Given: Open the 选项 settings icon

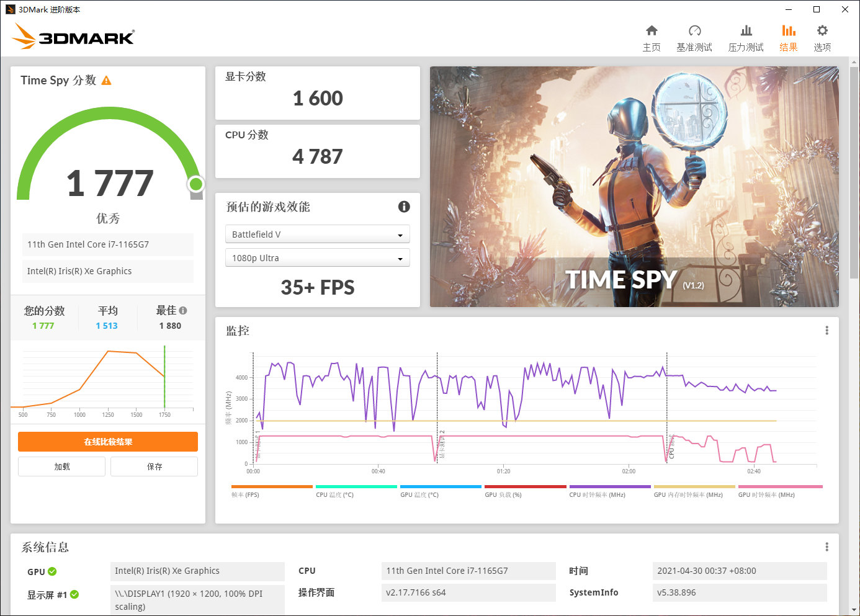Looking at the screenshot, I should point(822,36).
